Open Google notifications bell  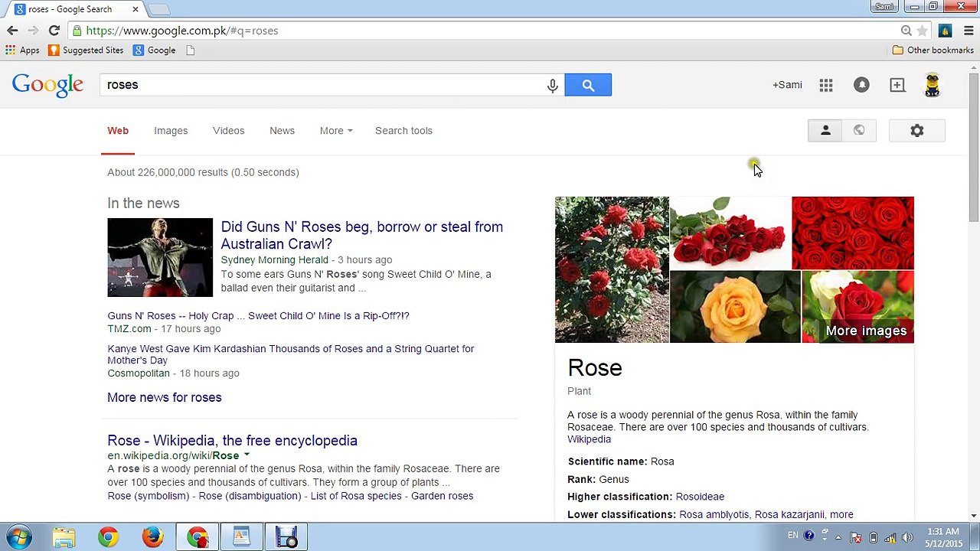pyautogui.click(x=861, y=85)
